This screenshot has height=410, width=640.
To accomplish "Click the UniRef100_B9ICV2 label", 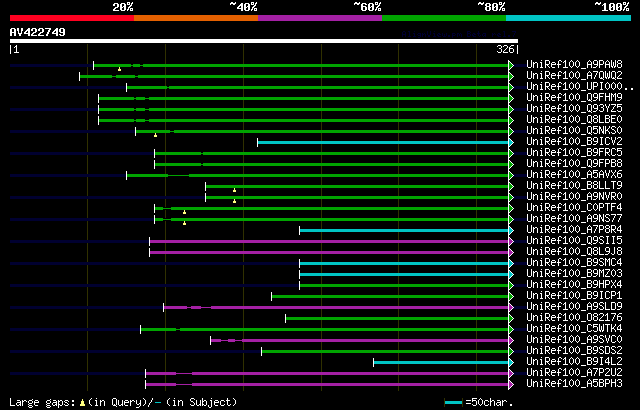I will (x=574, y=142).
